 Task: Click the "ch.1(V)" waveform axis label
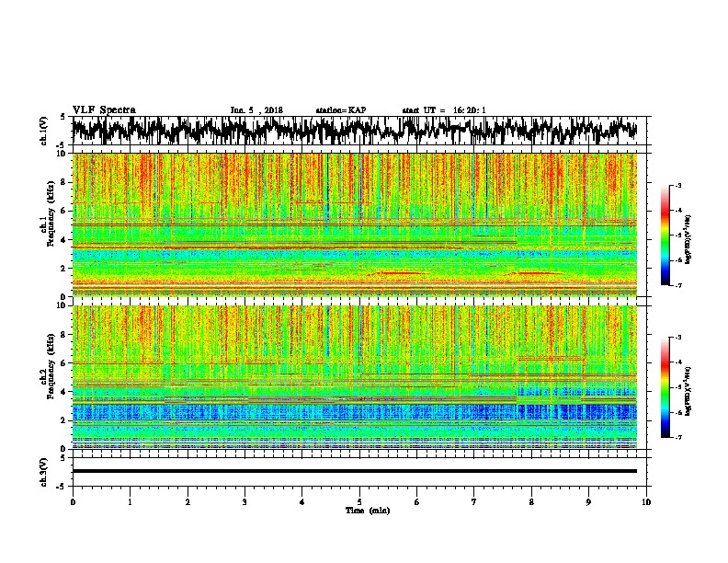(x=44, y=131)
